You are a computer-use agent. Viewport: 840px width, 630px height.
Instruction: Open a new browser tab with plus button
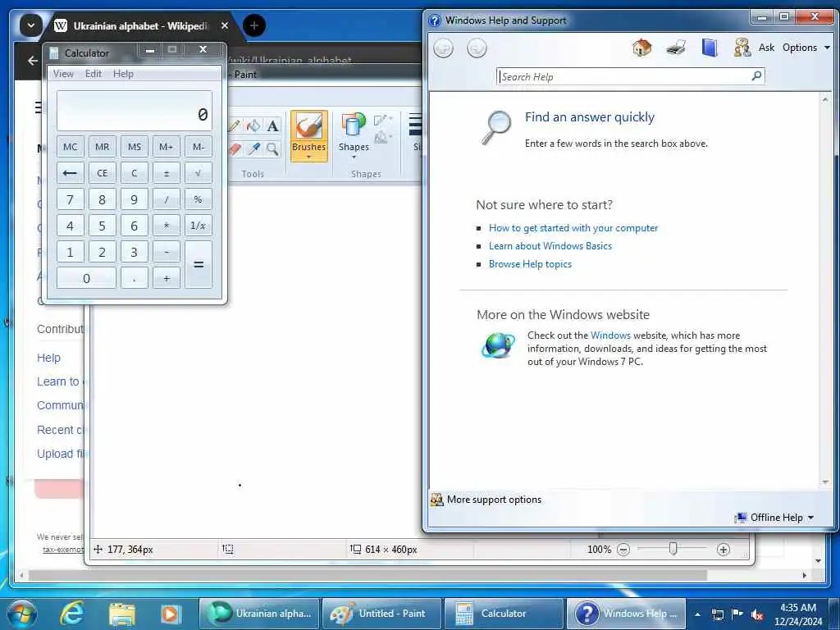254,25
